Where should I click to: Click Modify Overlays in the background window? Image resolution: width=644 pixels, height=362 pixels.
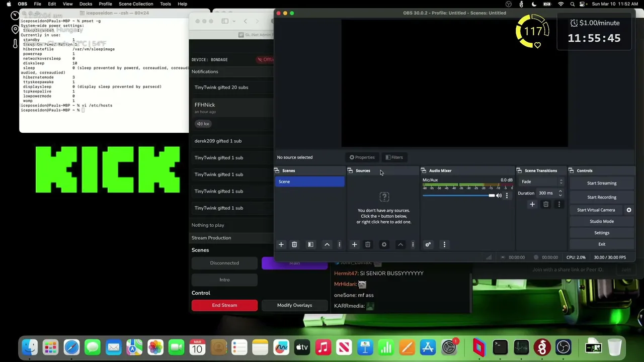point(294,305)
